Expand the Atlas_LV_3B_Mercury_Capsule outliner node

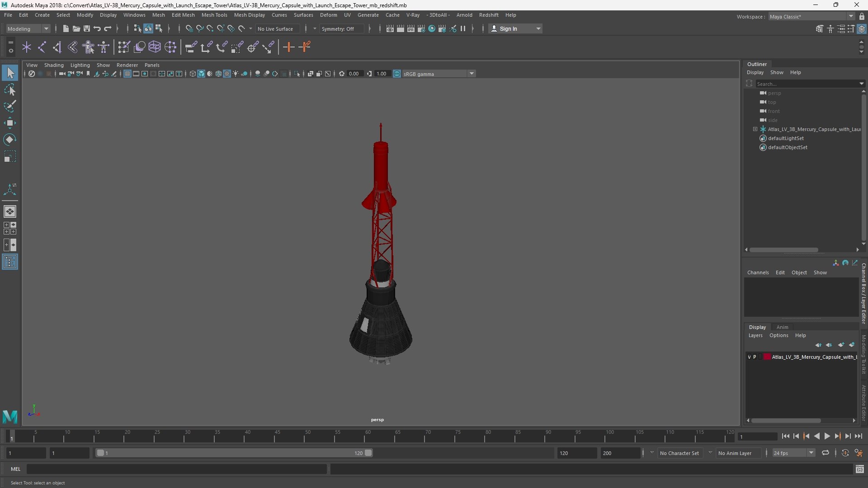(x=755, y=129)
